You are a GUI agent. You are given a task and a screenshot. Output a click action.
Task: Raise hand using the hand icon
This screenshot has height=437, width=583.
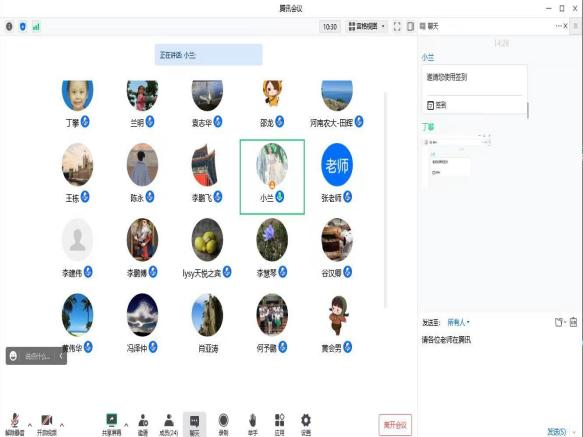(252, 424)
